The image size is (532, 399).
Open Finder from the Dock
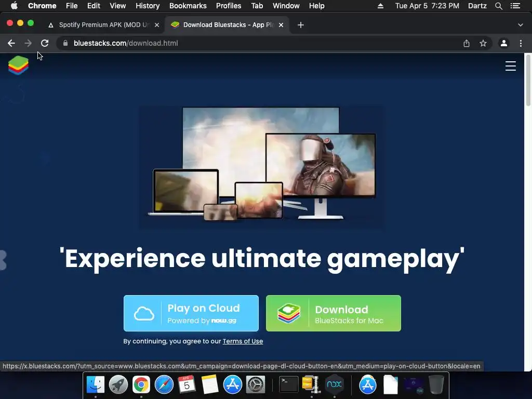96,384
